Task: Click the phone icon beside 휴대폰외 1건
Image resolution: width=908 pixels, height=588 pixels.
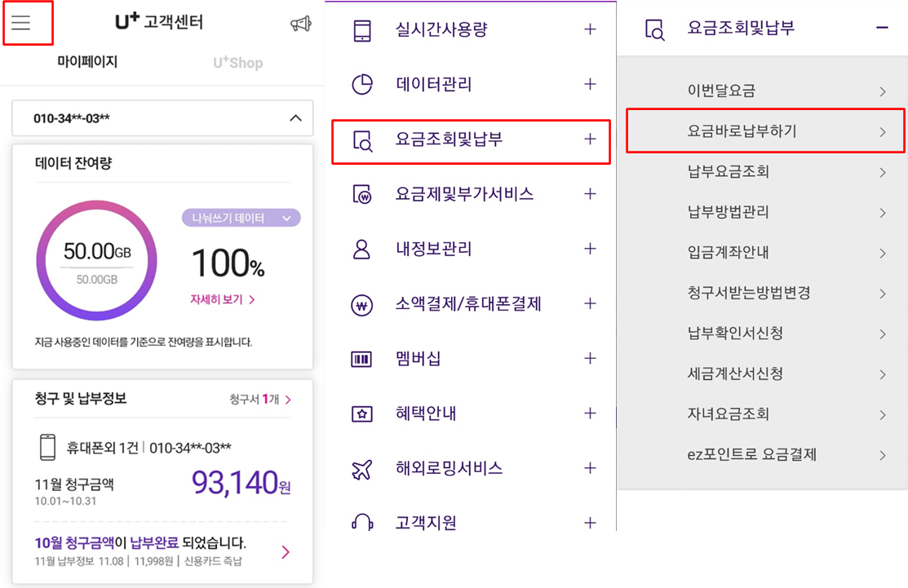Action: pos(47,448)
